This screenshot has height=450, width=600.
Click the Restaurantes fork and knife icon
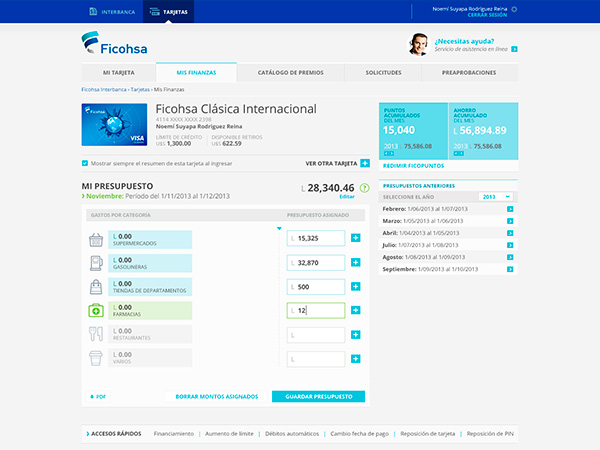(96, 334)
